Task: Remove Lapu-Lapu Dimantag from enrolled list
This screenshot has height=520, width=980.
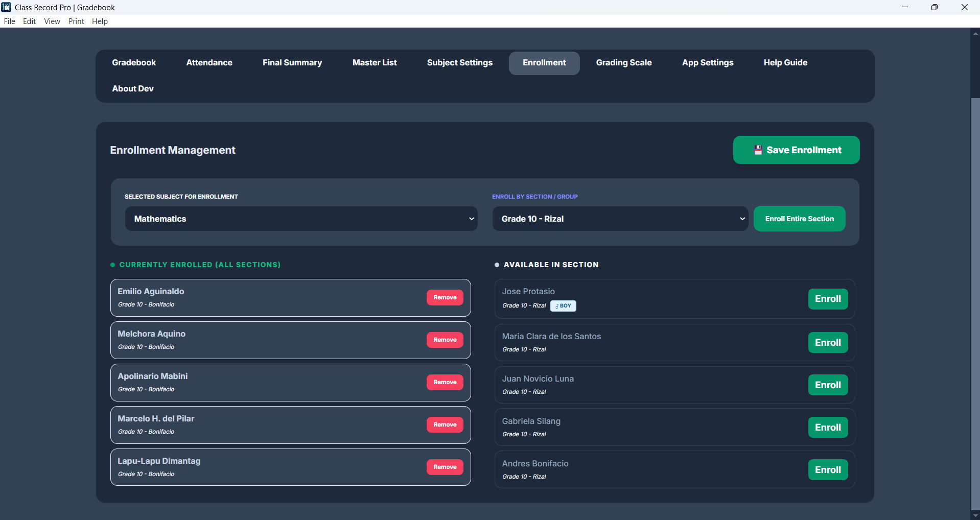Action: (x=445, y=467)
